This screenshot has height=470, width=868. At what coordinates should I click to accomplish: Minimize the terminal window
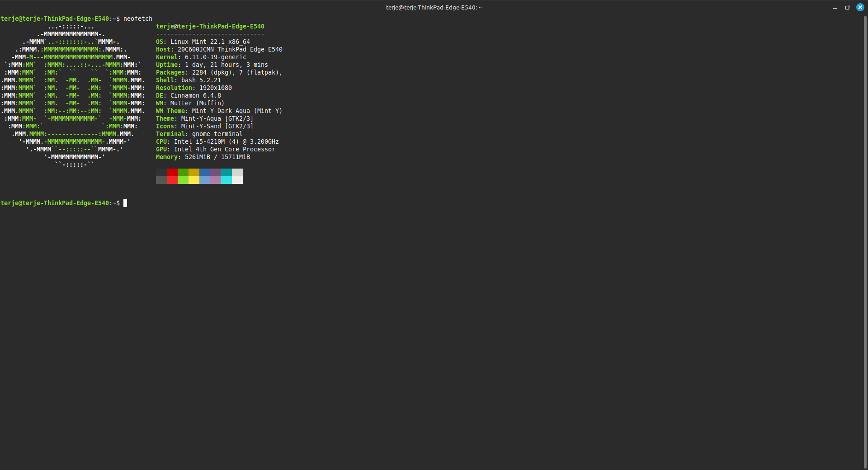(835, 8)
